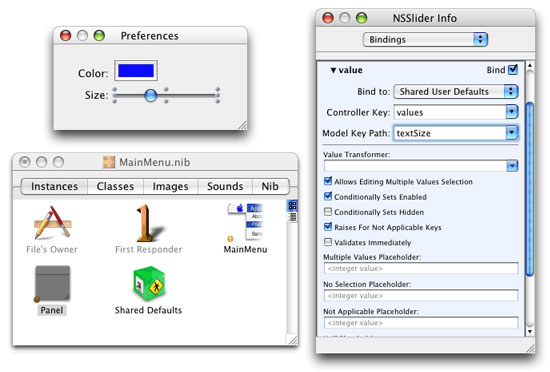Click the MainMenu.nib title document icon
The height and width of the screenshot is (372, 550).
109,162
